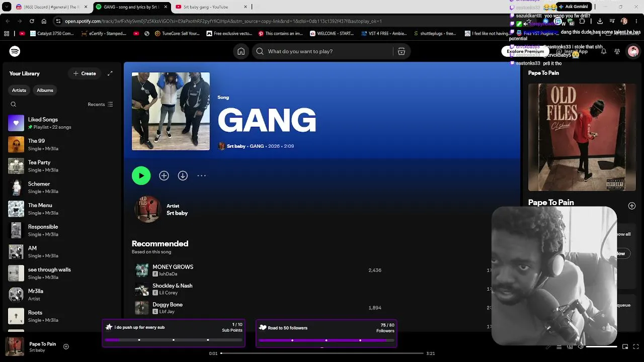Switch to the 'Srt baby gang - YouTube' tab
This screenshot has width=644, height=362.
tap(212, 7)
